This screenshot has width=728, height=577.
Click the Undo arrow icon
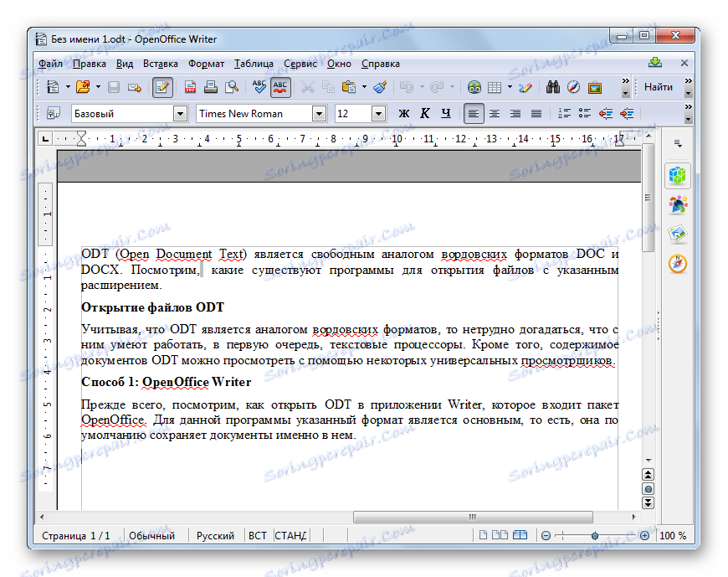(x=407, y=87)
